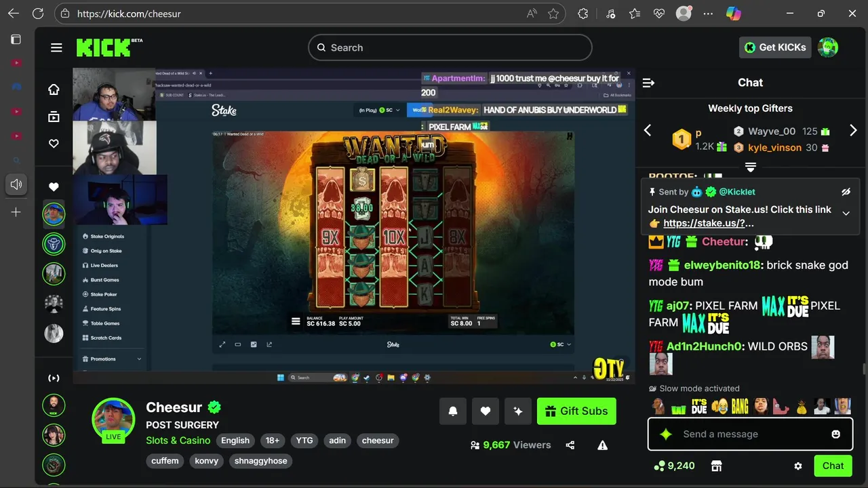
Task: Show previous gifters leaderboard page
Action: pos(648,130)
